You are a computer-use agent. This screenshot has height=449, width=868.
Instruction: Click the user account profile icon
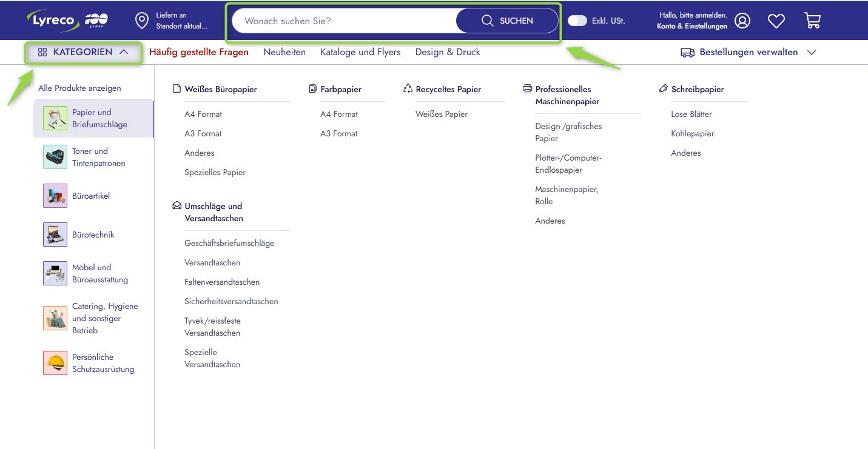(x=742, y=21)
